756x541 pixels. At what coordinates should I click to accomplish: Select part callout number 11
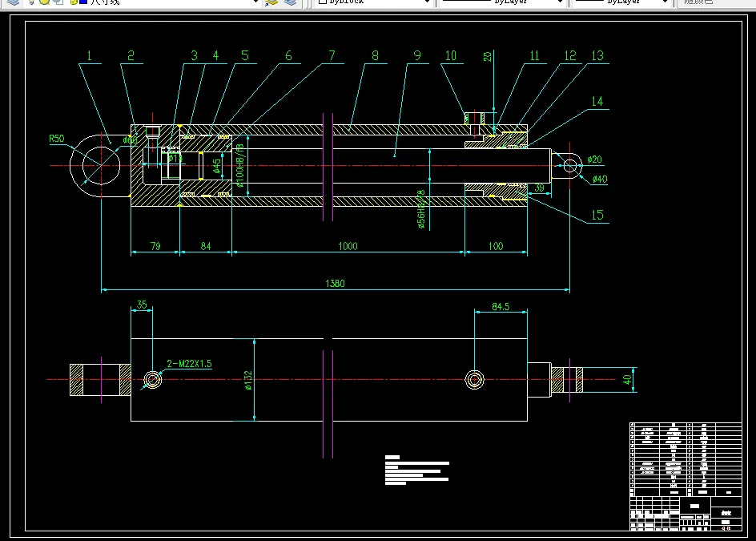click(x=534, y=56)
